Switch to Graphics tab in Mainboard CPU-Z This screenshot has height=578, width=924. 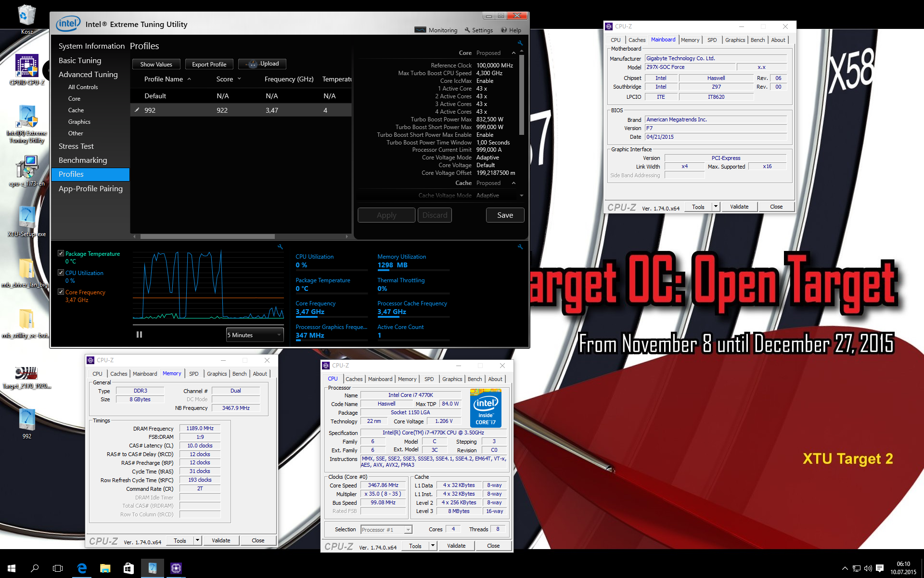735,40
